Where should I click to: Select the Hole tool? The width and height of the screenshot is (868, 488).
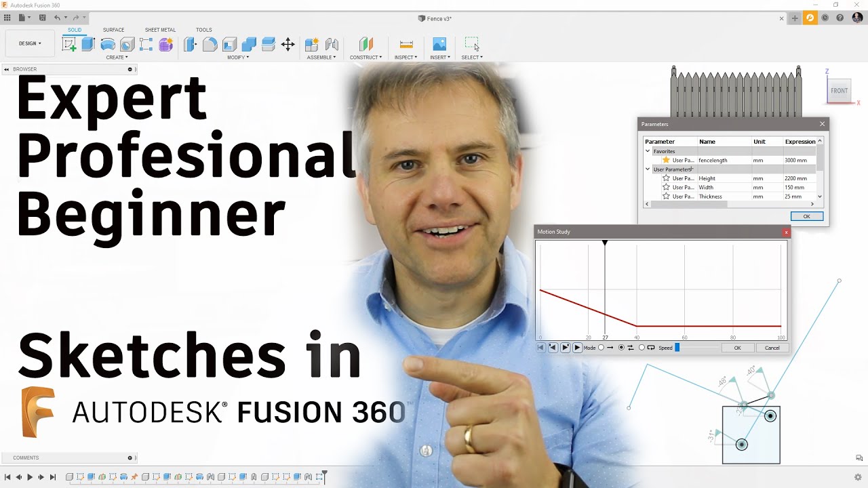pyautogui.click(x=127, y=45)
